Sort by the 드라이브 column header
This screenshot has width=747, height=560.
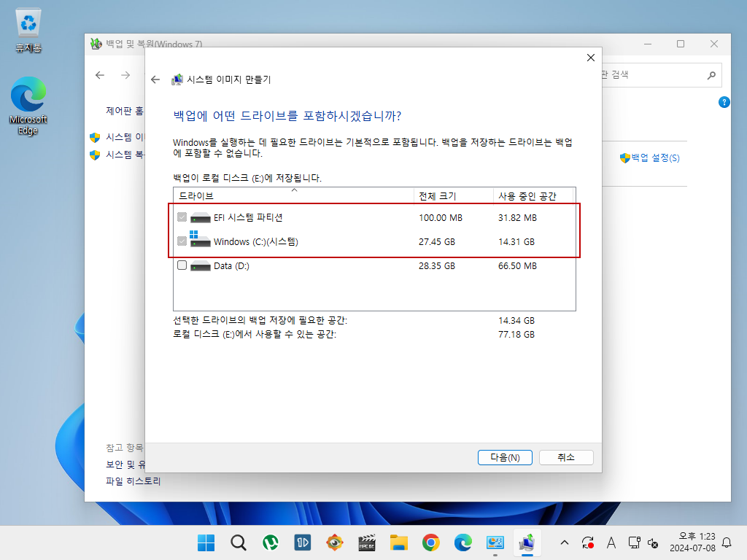tap(294, 195)
